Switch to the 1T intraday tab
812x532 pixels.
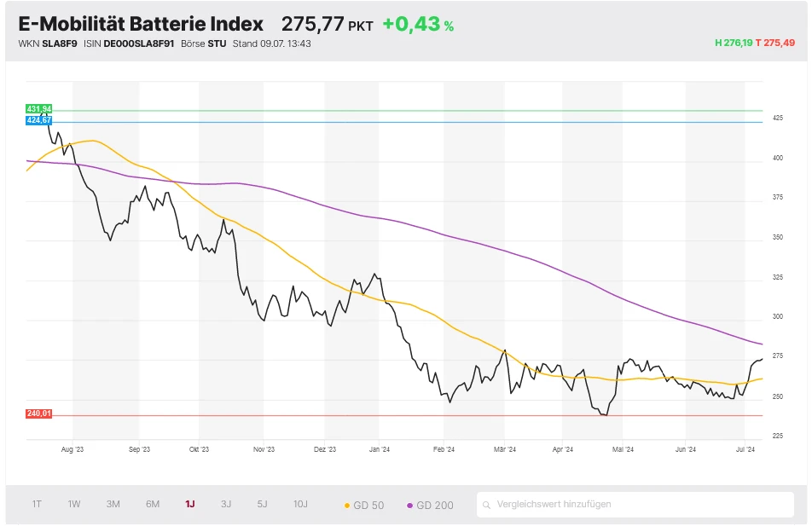[36, 504]
